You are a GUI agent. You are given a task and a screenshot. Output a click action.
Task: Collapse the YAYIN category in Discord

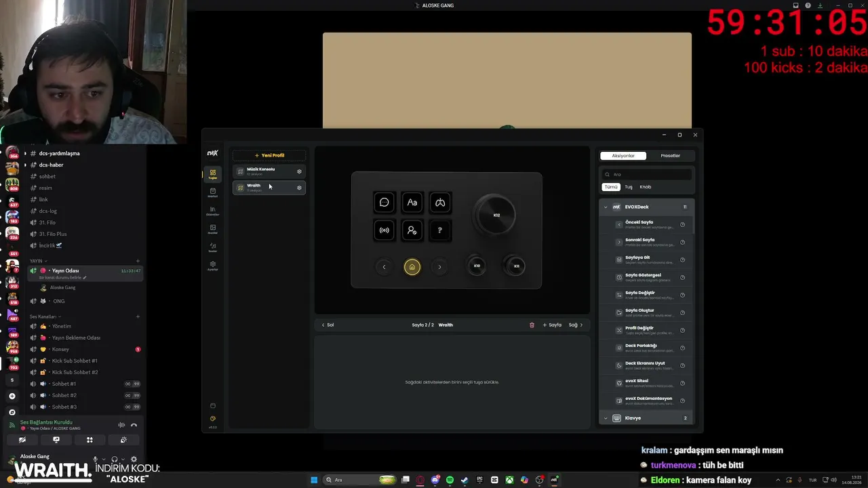[x=38, y=261]
